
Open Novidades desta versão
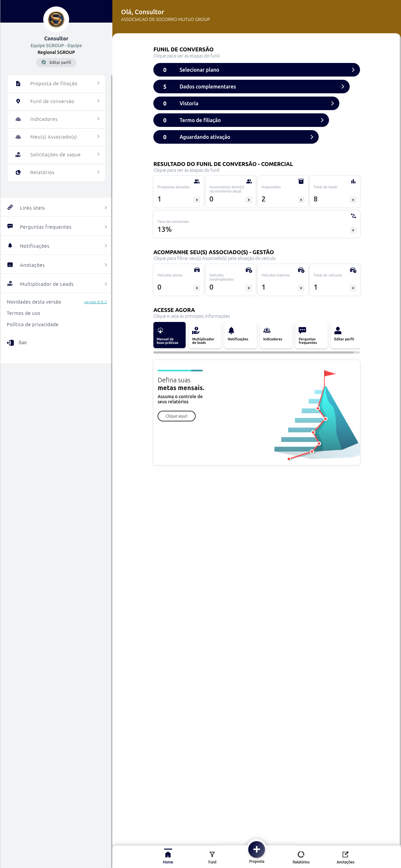(34, 302)
